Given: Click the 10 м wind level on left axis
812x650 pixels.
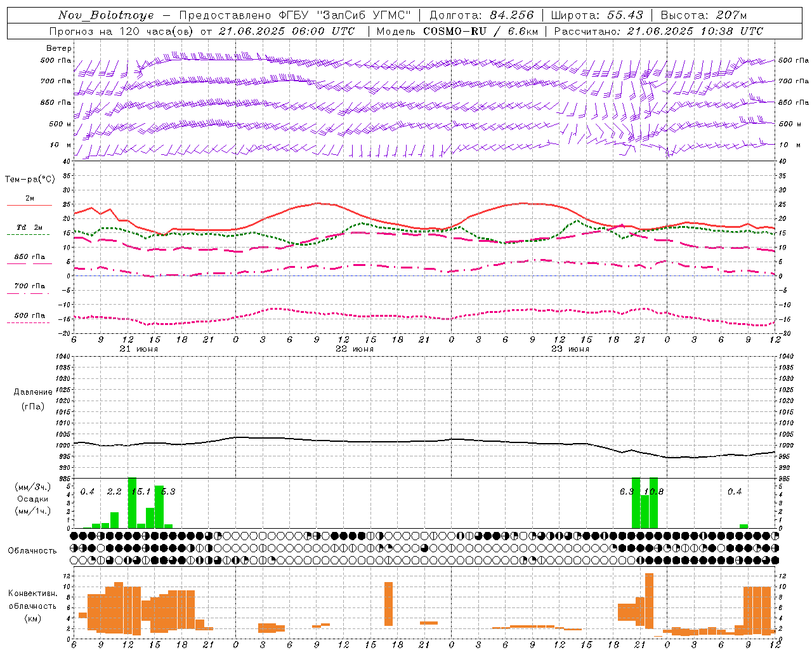Looking at the screenshot, I should click(x=61, y=145).
